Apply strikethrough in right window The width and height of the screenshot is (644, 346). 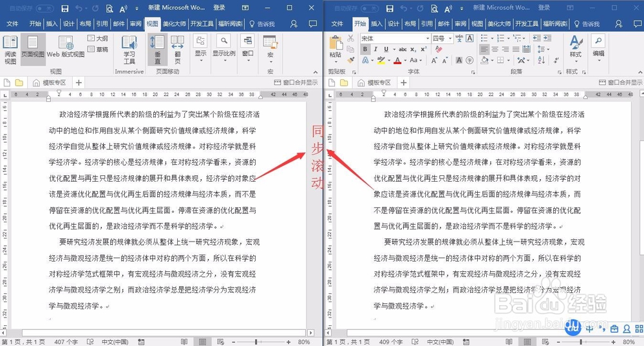pyautogui.click(x=402, y=50)
